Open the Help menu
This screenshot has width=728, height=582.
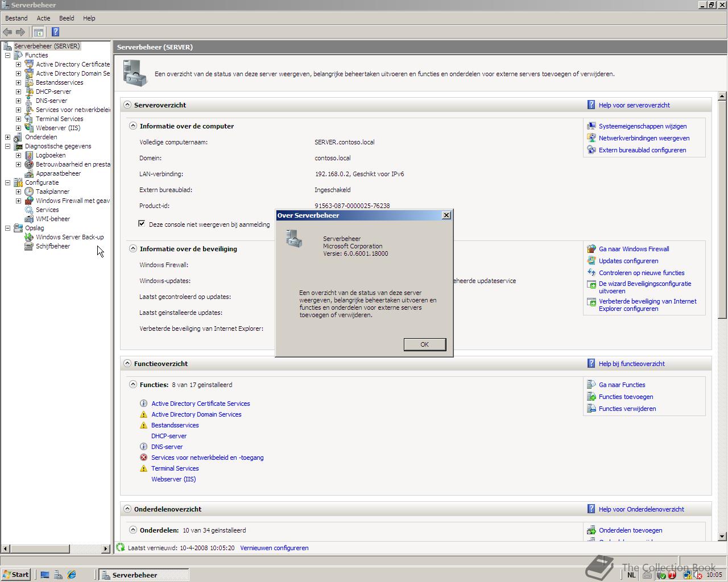(x=89, y=18)
